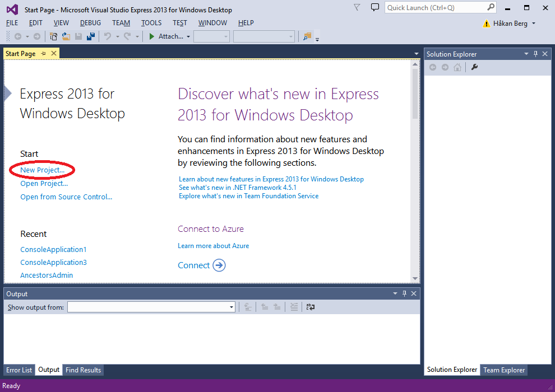Screen dimensions: 555x392
Task: Open the document tab list dropdown
Action: (417, 54)
